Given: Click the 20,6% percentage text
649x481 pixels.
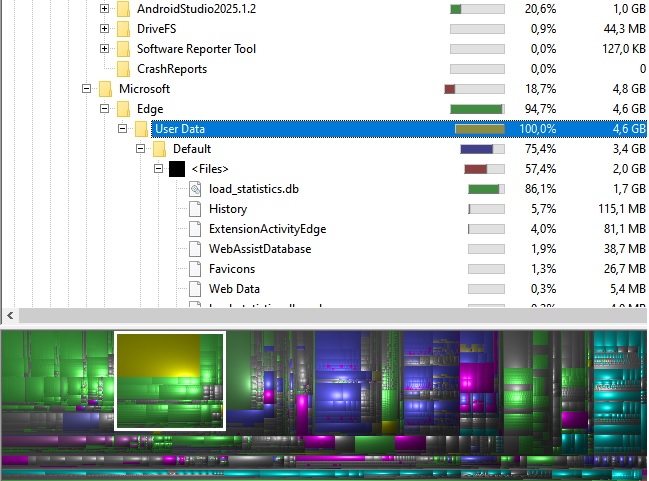Looking at the screenshot, I should coord(540,9).
